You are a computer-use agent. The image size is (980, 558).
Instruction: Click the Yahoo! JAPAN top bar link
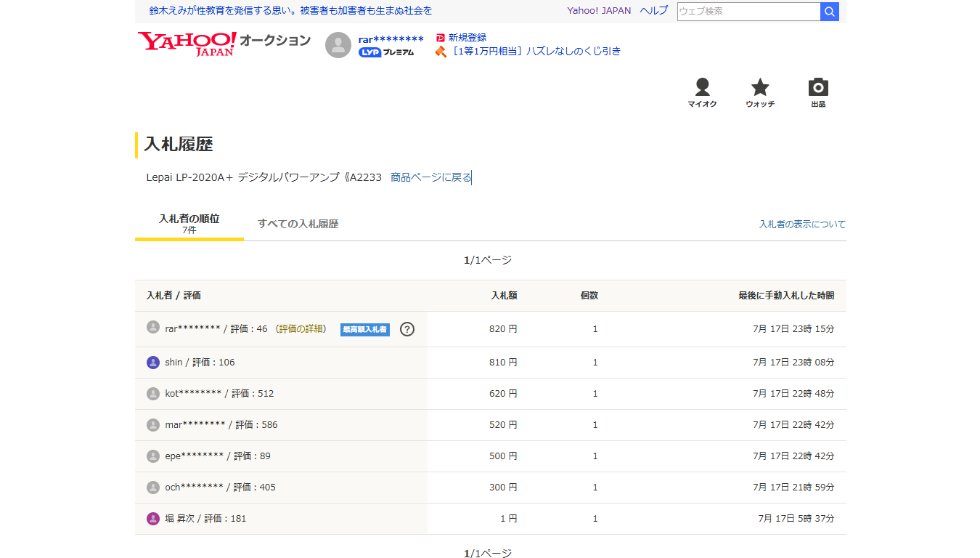pos(599,11)
